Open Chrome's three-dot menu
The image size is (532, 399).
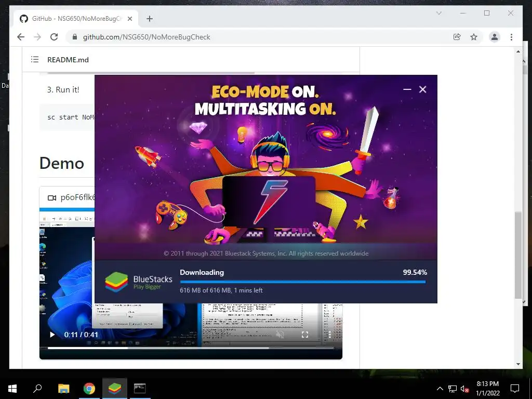(511, 37)
